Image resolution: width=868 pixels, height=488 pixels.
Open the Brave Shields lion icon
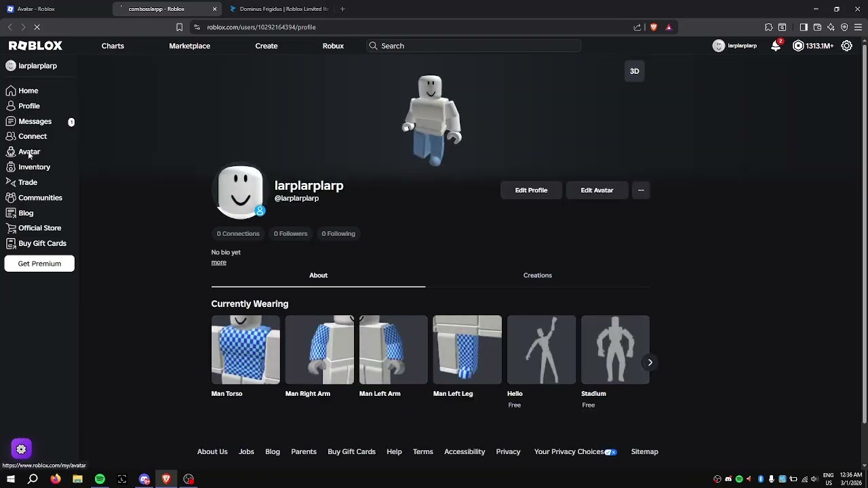click(x=653, y=27)
